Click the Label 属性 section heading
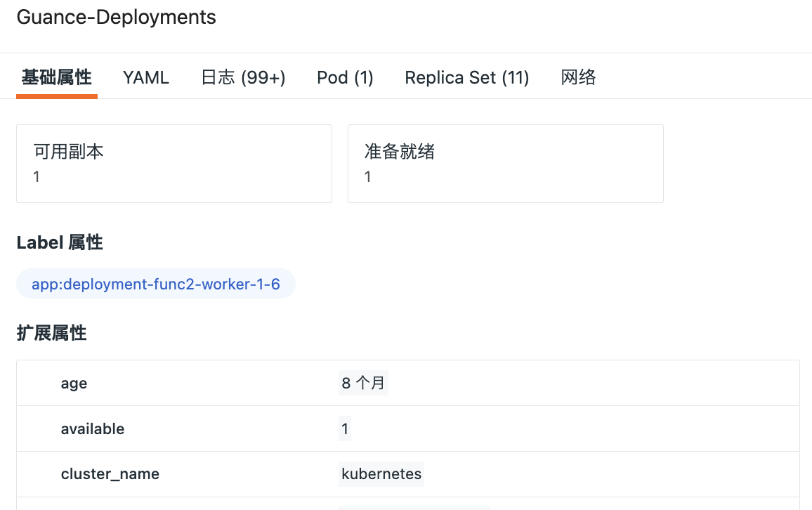The height and width of the screenshot is (510, 812). click(60, 243)
